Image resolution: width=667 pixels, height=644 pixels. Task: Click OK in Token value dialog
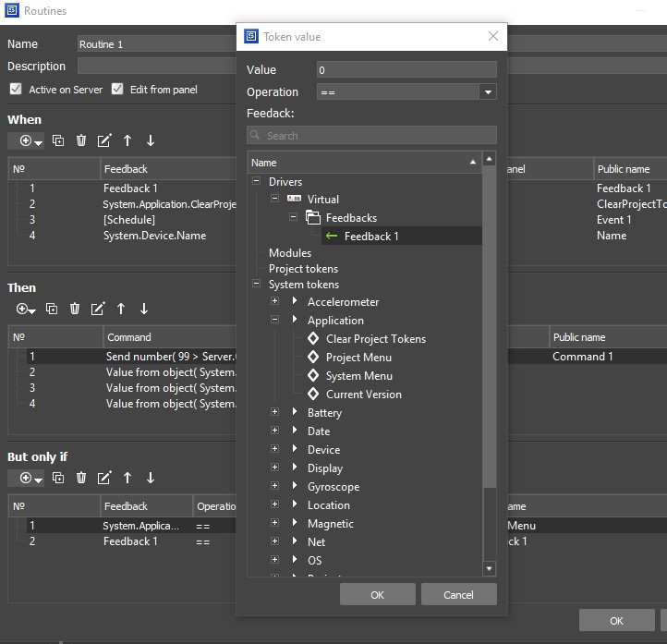coord(377,595)
